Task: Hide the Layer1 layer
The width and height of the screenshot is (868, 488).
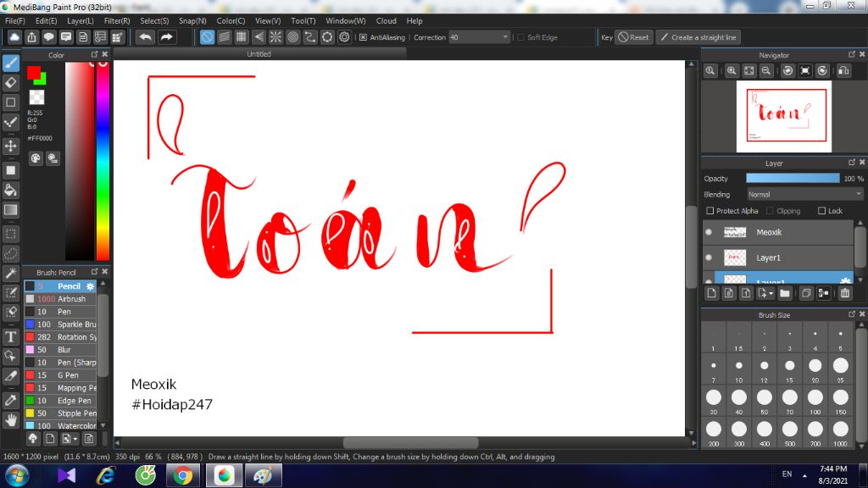Action: (x=709, y=258)
